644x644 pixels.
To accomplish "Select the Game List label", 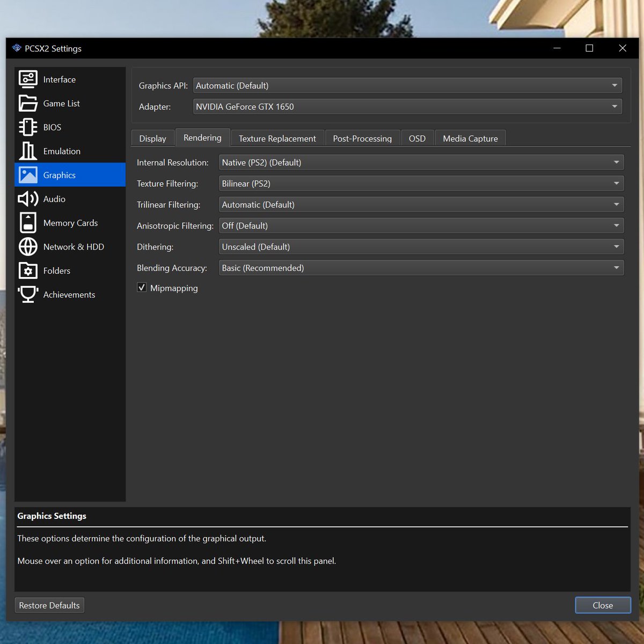I will pyautogui.click(x=62, y=103).
